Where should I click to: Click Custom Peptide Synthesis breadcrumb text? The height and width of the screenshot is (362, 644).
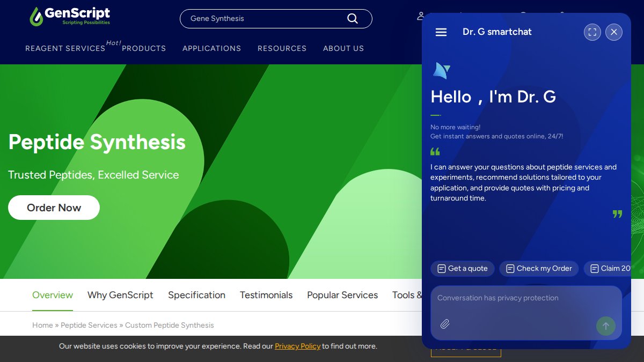tap(170, 325)
